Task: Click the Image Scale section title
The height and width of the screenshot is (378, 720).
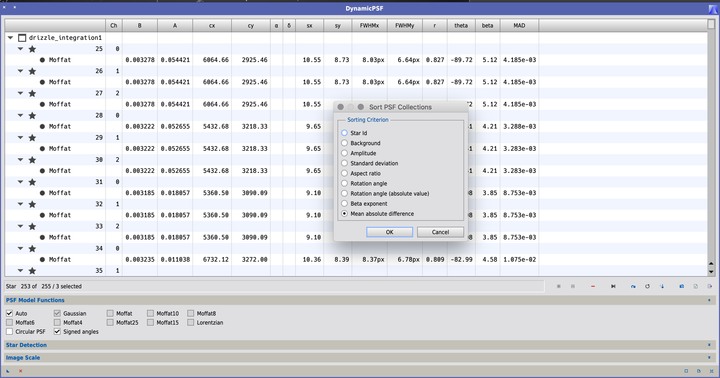Action: 23,358
